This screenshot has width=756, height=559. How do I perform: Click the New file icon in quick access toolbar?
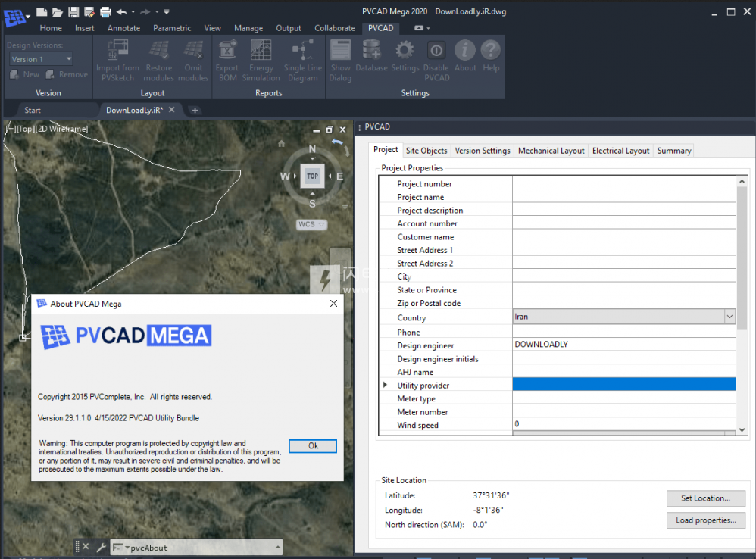pos(42,11)
